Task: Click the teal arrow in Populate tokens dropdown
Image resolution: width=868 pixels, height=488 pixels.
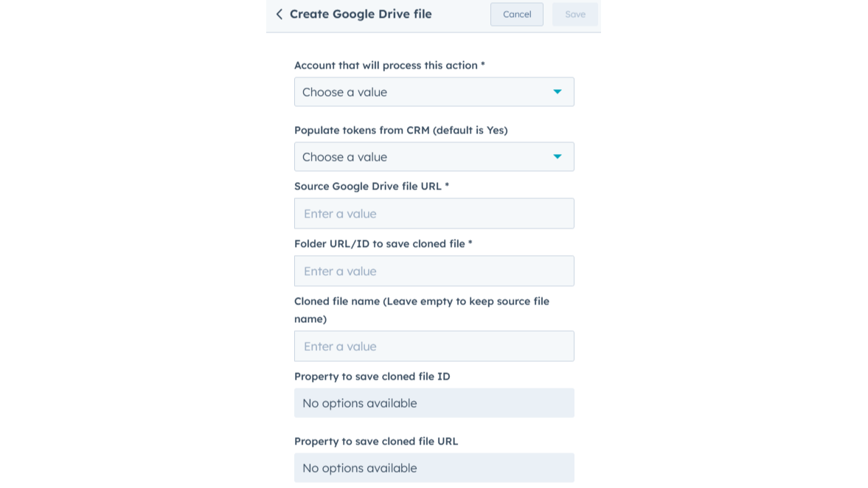Action: [x=558, y=156]
